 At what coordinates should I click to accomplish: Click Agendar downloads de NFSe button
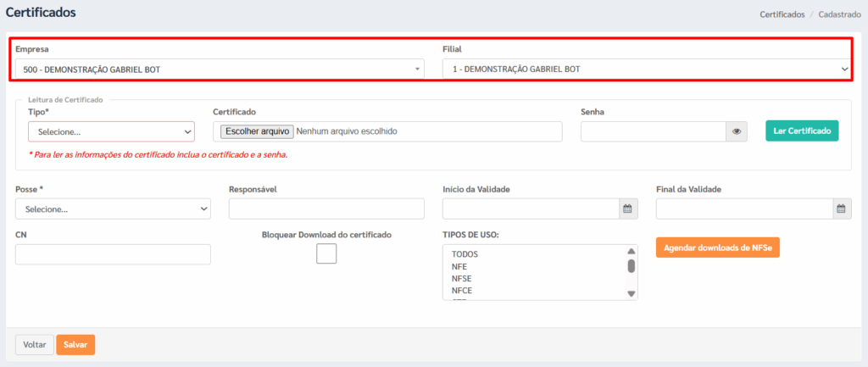click(x=718, y=247)
